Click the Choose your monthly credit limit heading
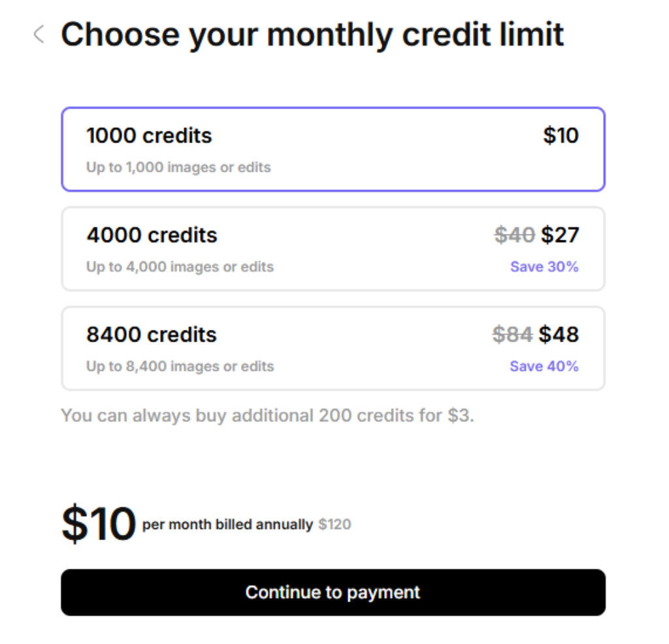Screen dimensions: 669x644 pyautogui.click(x=314, y=35)
